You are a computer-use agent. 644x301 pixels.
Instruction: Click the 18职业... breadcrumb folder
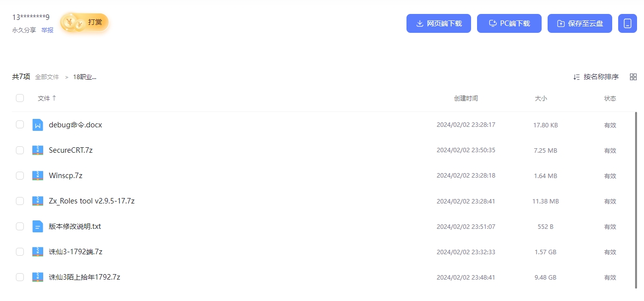[84, 77]
